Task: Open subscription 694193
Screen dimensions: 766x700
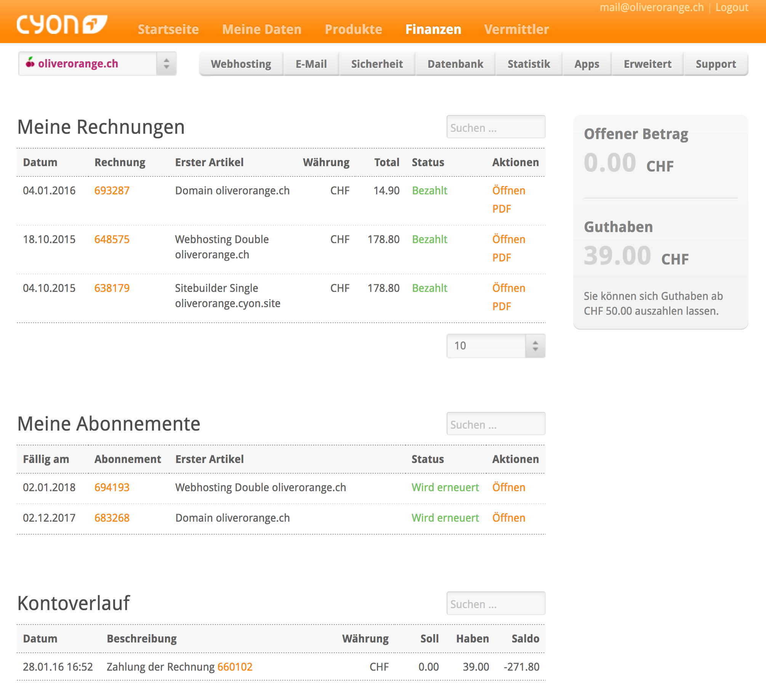Action: pos(112,487)
